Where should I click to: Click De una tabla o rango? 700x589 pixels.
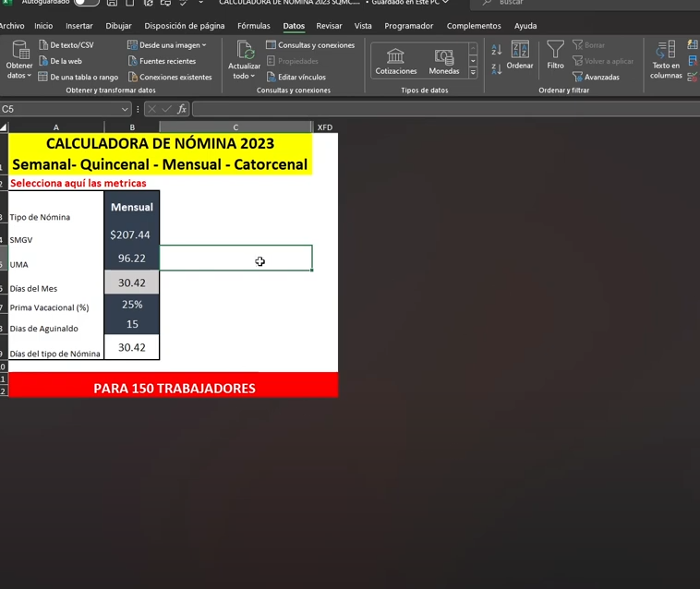click(x=78, y=78)
